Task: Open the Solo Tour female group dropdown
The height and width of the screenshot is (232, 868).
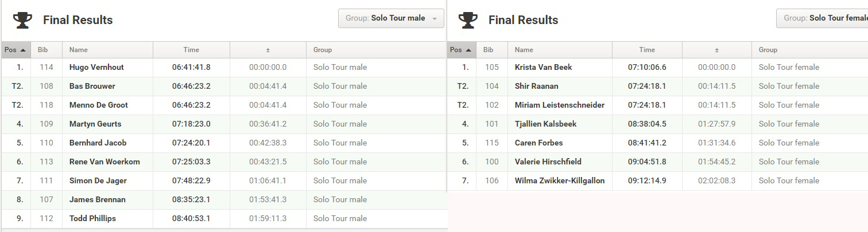Action: pos(822,18)
